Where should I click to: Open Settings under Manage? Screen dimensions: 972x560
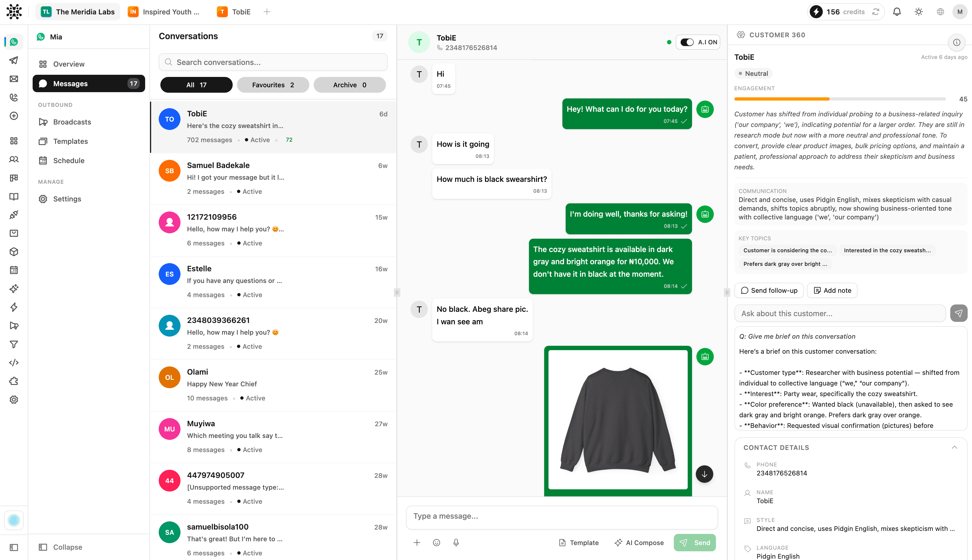point(89,199)
